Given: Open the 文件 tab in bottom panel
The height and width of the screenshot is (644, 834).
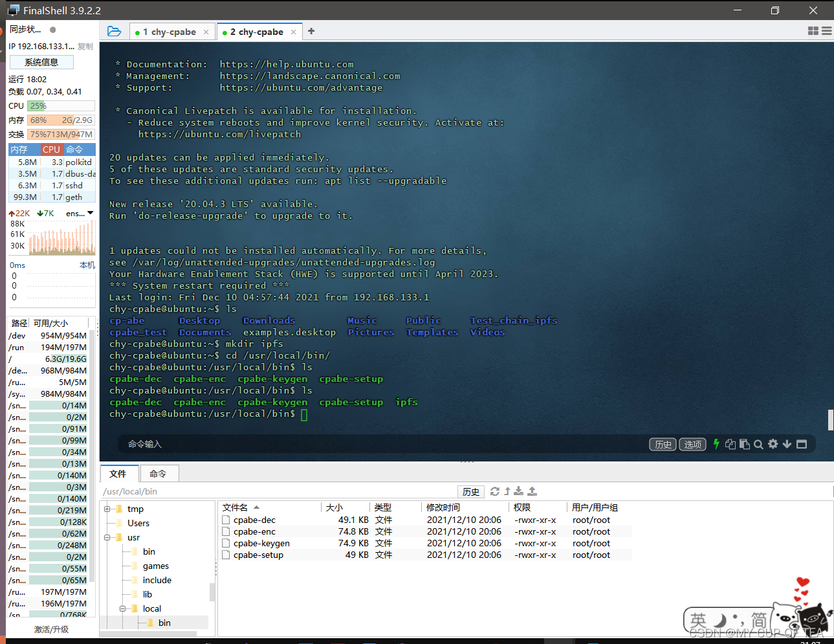Looking at the screenshot, I should (119, 474).
